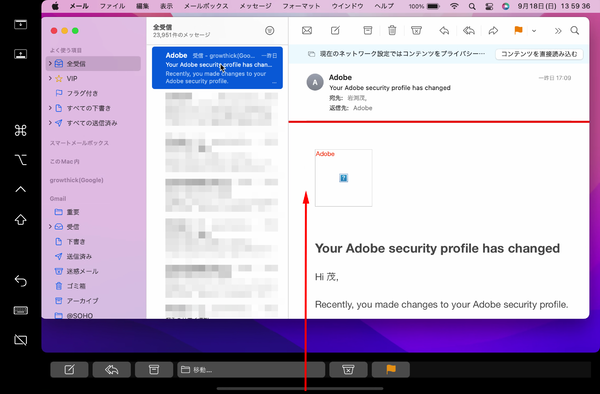
Task: Open the アーカイブ folder
Action: [x=82, y=301]
